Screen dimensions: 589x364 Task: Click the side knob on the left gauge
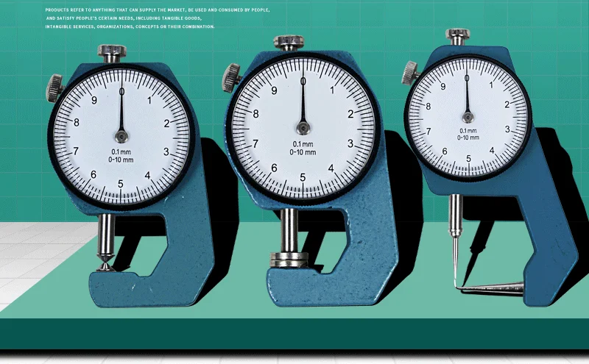54,89
